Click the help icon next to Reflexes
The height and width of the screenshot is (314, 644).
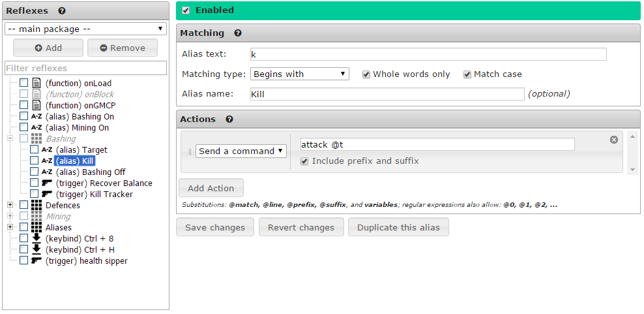pyautogui.click(x=62, y=11)
